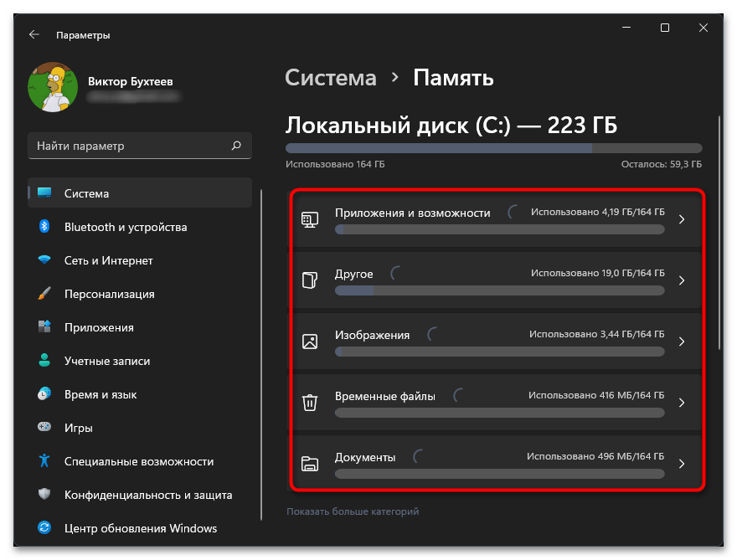The height and width of the screenshot is (560, 737).
Task: Open the Приложения item in the sidebar
Action: [x=140, y=327]
